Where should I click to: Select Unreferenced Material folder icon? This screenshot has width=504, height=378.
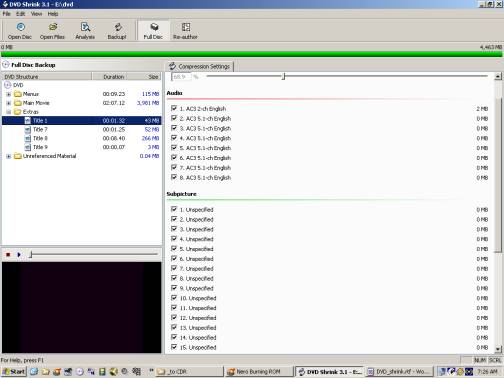[x=18, y=156]
